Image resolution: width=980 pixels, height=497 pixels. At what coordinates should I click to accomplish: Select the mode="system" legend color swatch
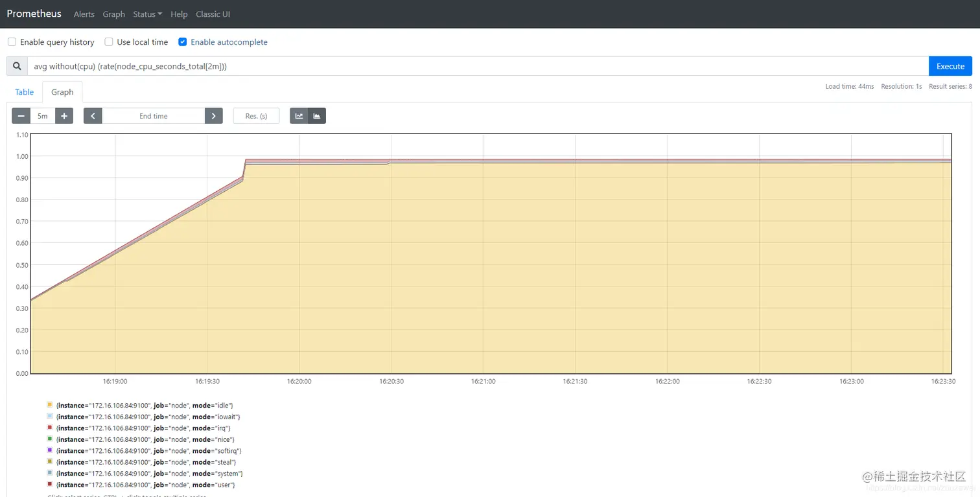point(50,473)
